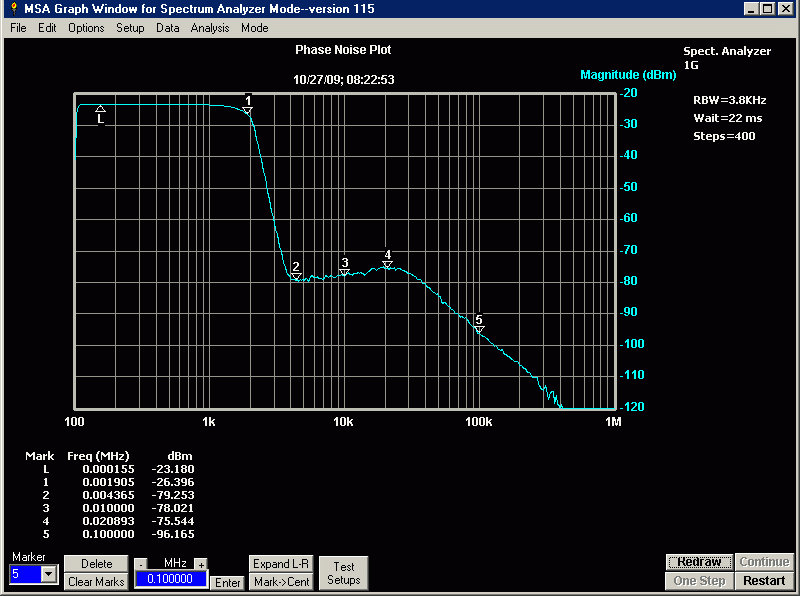The image size is (800, 596).
Task: Click the application icon in title bar
Action: click(x=14, y=9)
